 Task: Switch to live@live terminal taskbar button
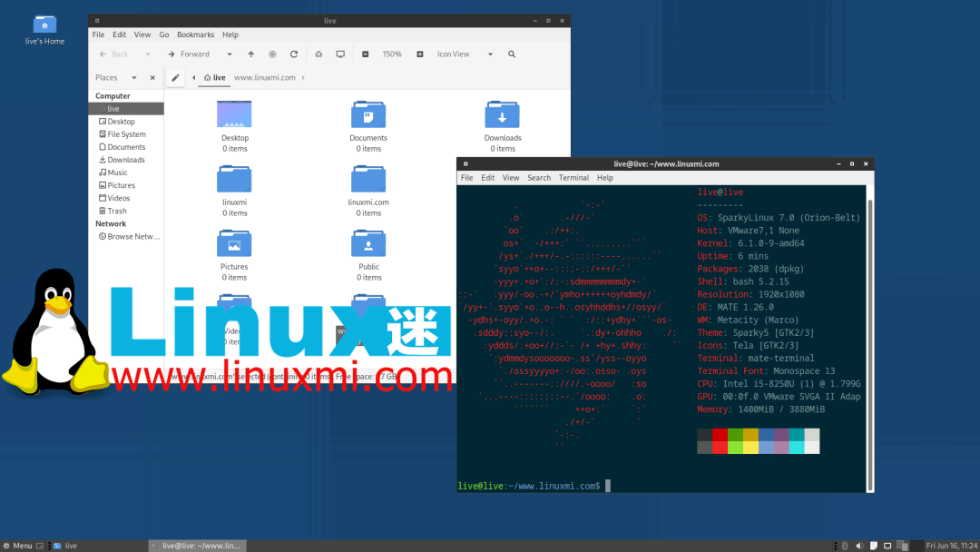pyautogui.click(x=198, y=546)
